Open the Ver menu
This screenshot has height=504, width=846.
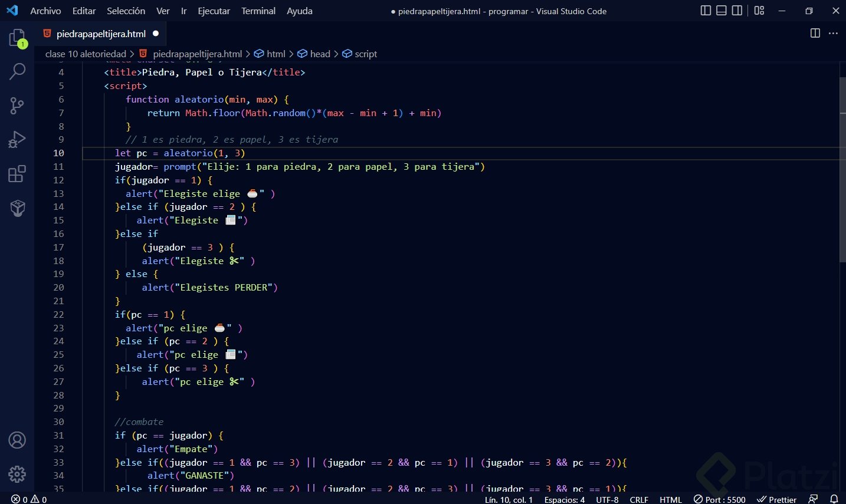(163, 11)
